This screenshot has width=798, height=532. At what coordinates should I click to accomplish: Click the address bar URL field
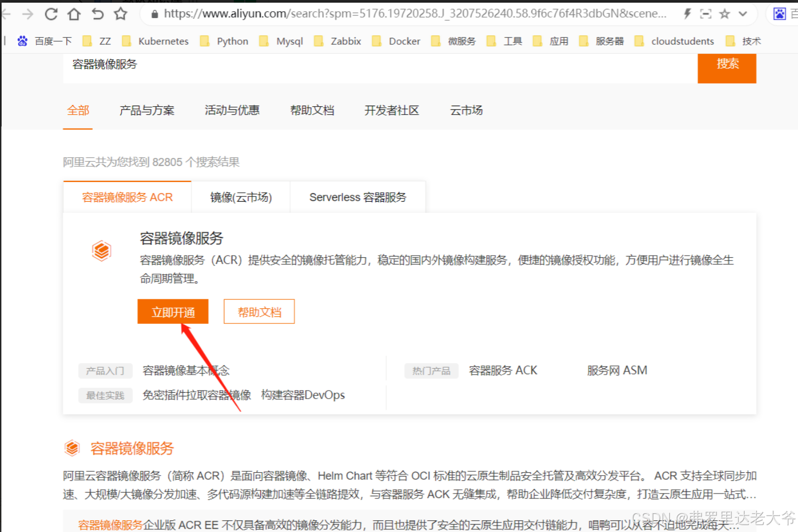point(415,14)
